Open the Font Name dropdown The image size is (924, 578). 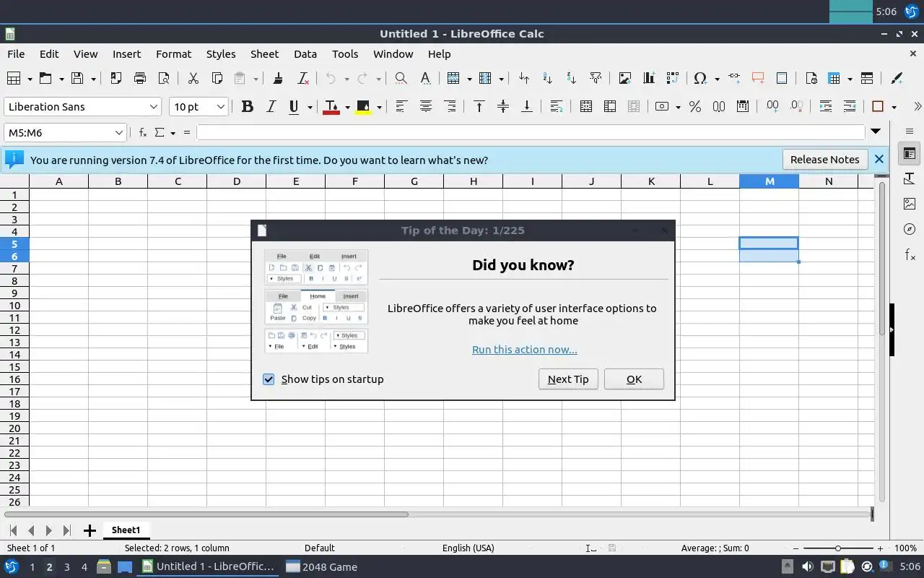click(x=154, y=107)
